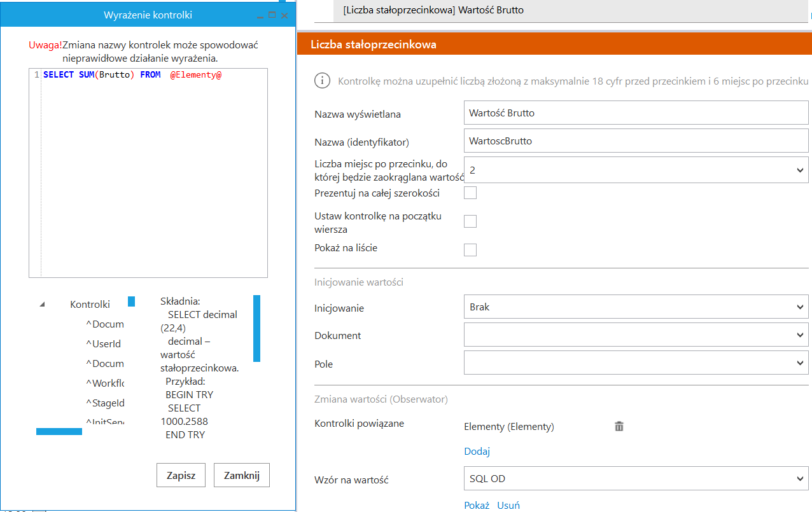Collapse the Kontrolki tree node
The width and height of the screenshot is (812, 512).
coord(43,305)
